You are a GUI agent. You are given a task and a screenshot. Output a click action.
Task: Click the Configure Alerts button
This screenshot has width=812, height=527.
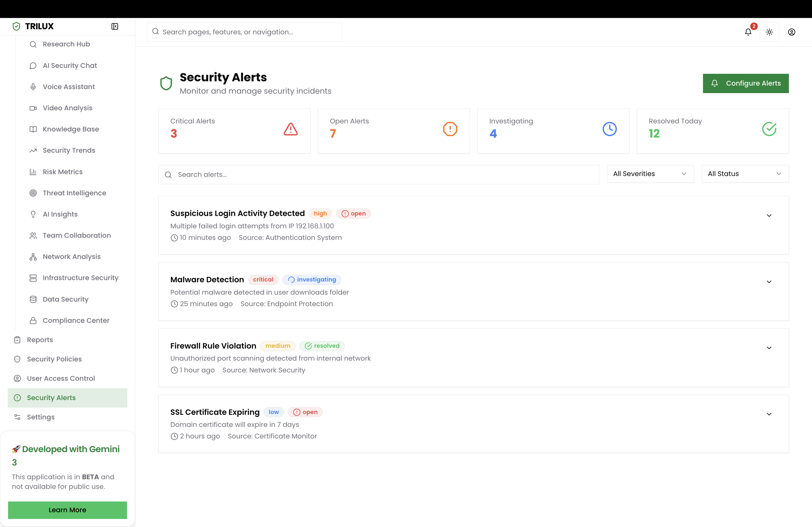[745, 83]
